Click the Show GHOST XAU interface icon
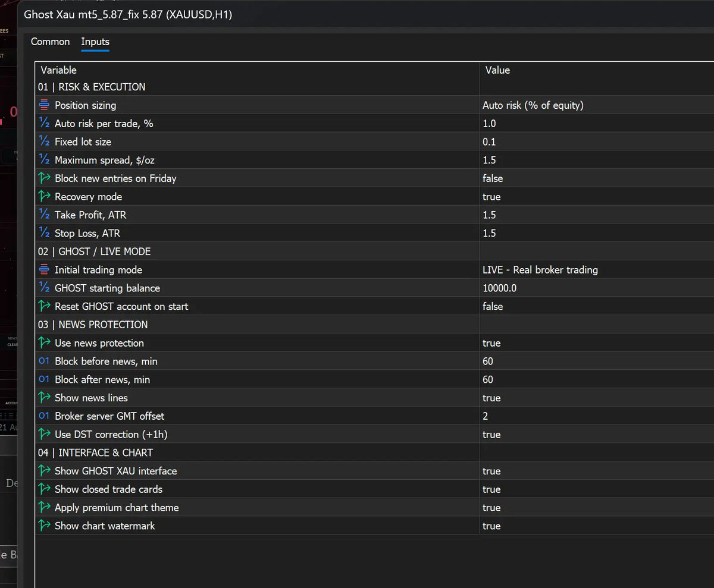 [44, 471]
